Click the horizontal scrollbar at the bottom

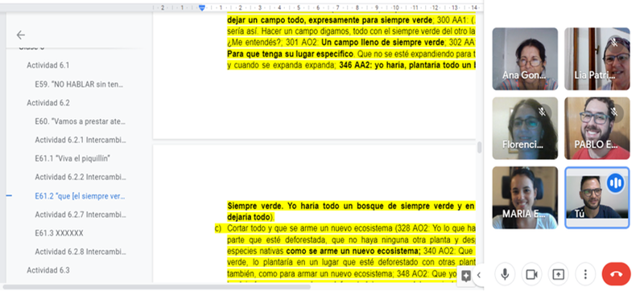tap(156, 287)
